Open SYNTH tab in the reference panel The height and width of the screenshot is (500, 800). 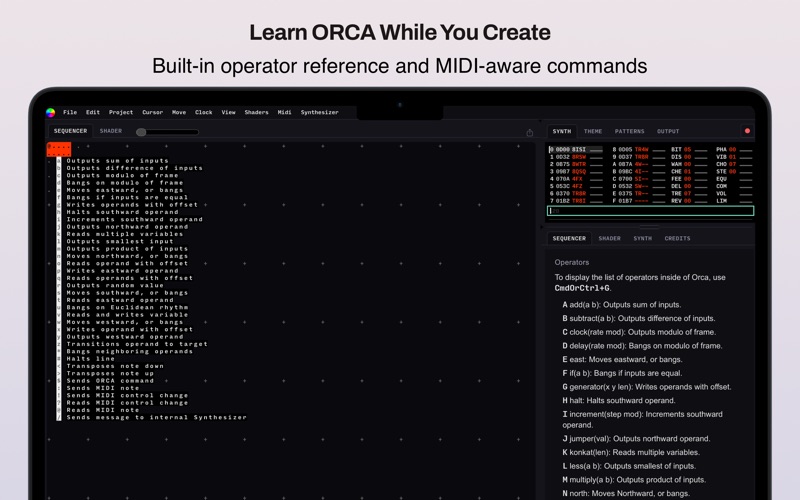pos(643,238)
